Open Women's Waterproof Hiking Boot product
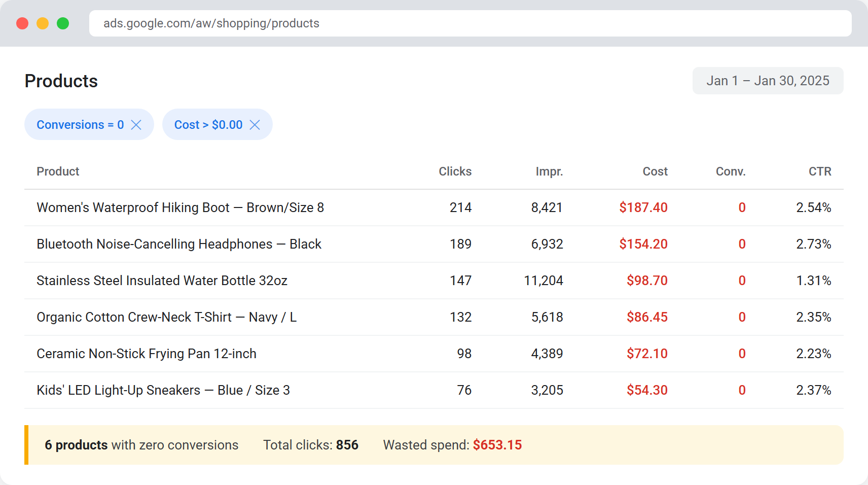The image size is (868, 485). click(x=180, y=207)
